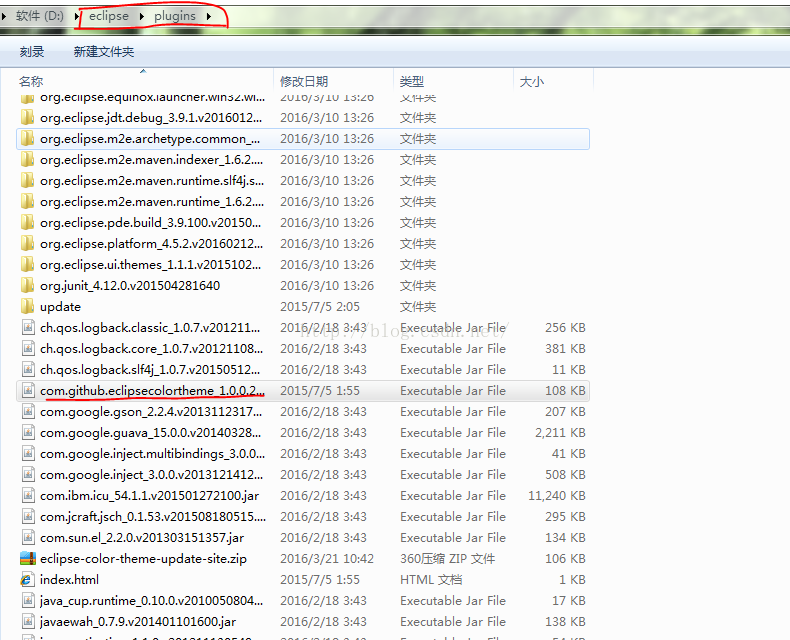Viewport: 790px width, 640px height.
Task: Select file name eclipse-color-theme-update-site.zip
Action: [144, 558]
